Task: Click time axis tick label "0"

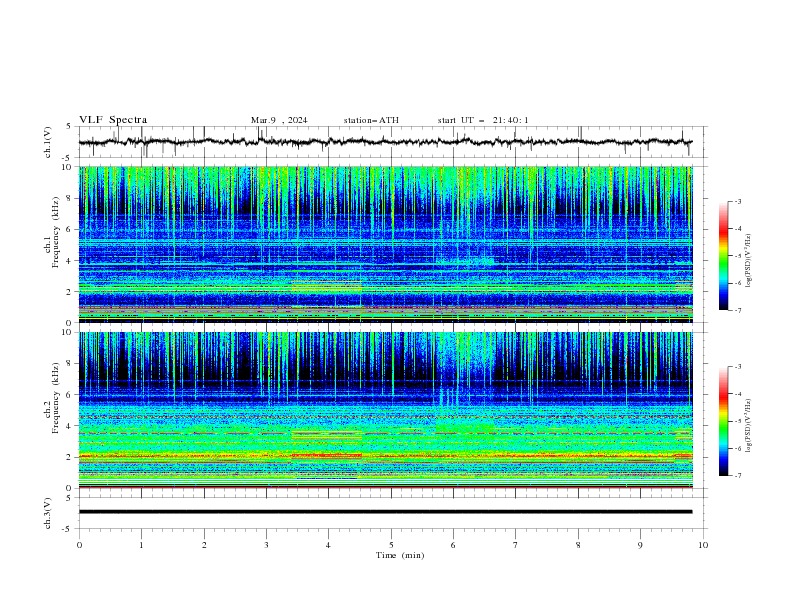Action: point(79,545)
